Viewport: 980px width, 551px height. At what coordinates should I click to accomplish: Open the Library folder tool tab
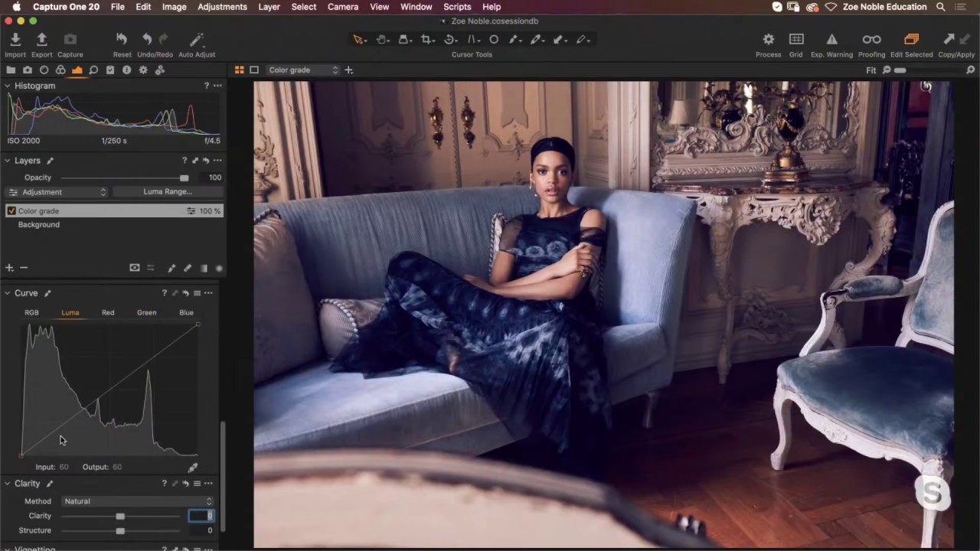(x=11, y=70)
